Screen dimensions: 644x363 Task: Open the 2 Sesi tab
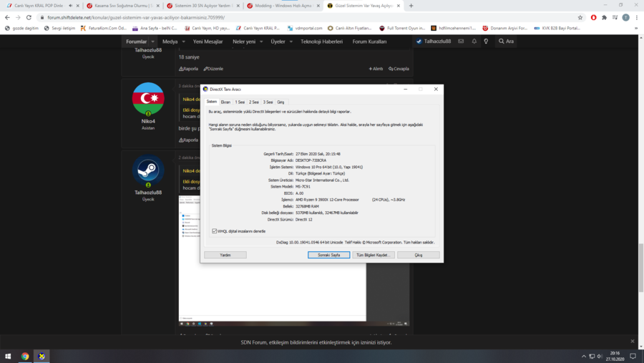254,102
